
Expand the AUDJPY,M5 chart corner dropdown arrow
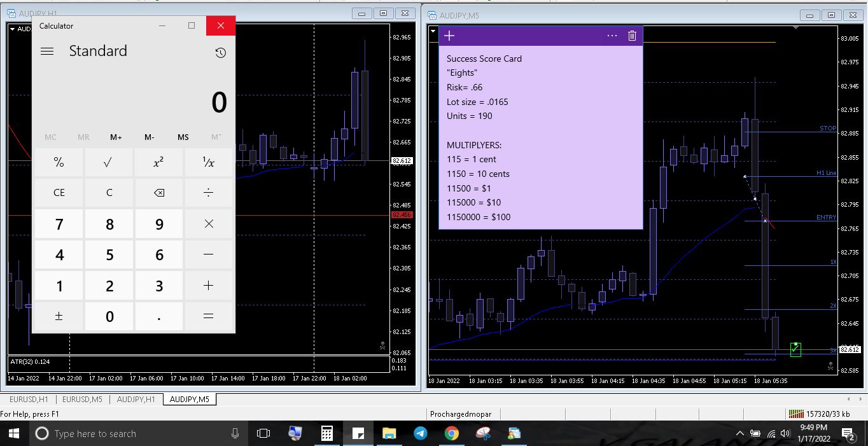coord(433,30)
